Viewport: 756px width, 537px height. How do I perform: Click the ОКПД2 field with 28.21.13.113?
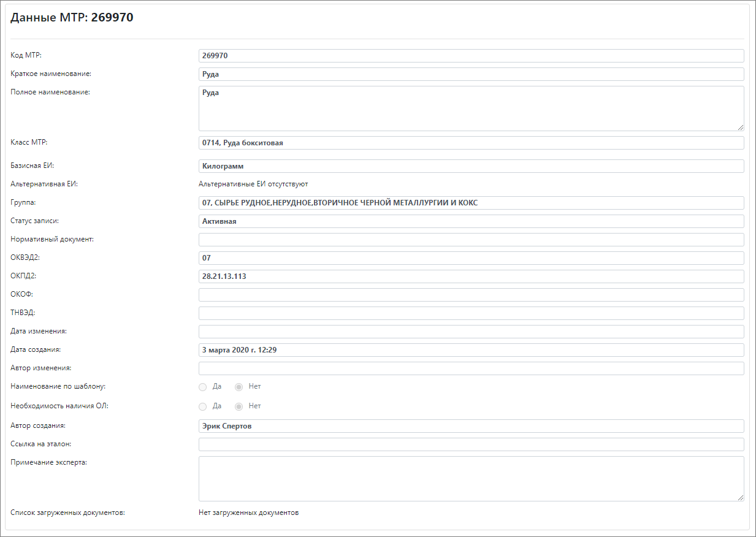471,276
